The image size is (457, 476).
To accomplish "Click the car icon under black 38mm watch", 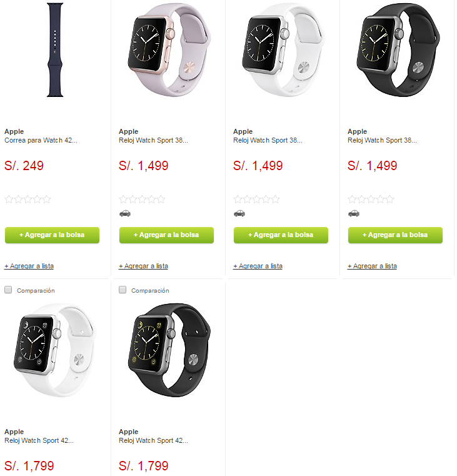I will (353, 213).
